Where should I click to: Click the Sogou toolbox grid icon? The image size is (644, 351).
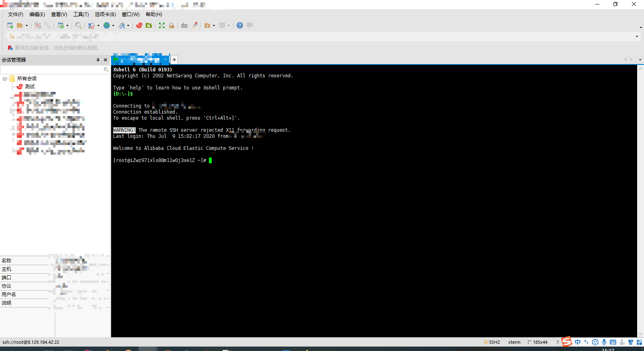pyautogui.click(x=640, y=342)
